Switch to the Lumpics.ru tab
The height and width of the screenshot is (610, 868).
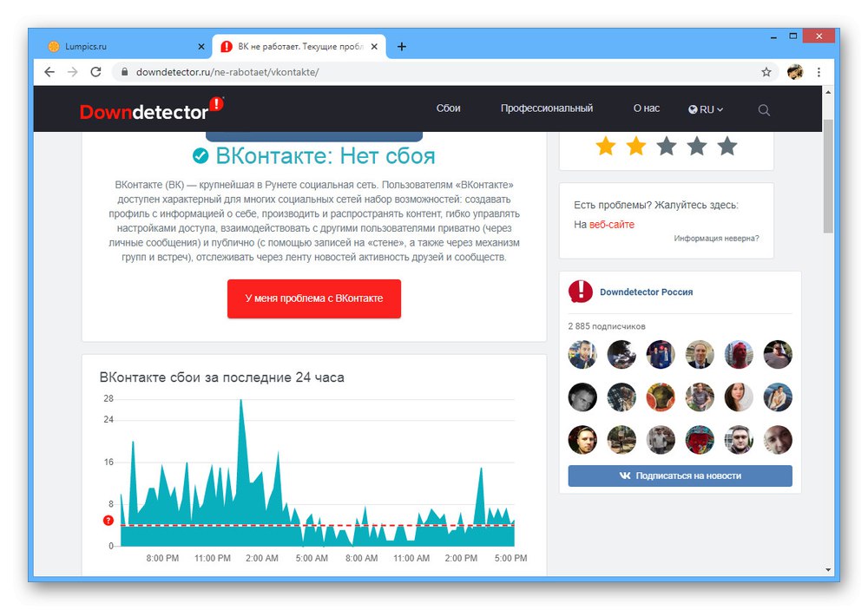coord(122,47)
